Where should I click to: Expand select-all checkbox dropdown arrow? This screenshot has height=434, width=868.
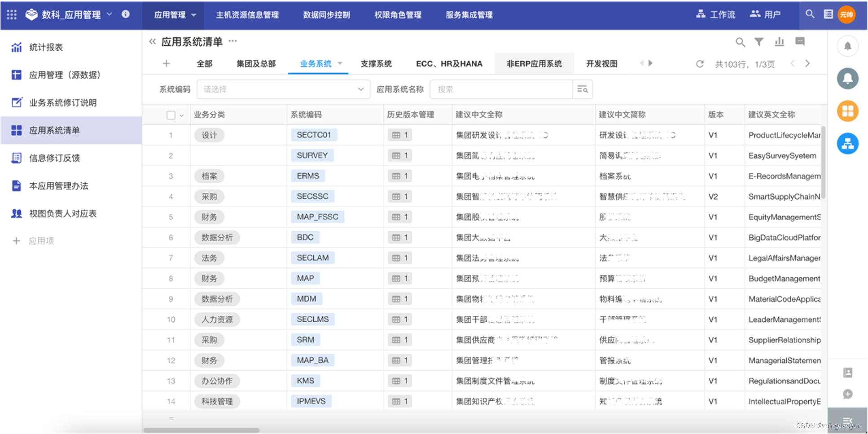pyautogui.click(x=181, y=115)
